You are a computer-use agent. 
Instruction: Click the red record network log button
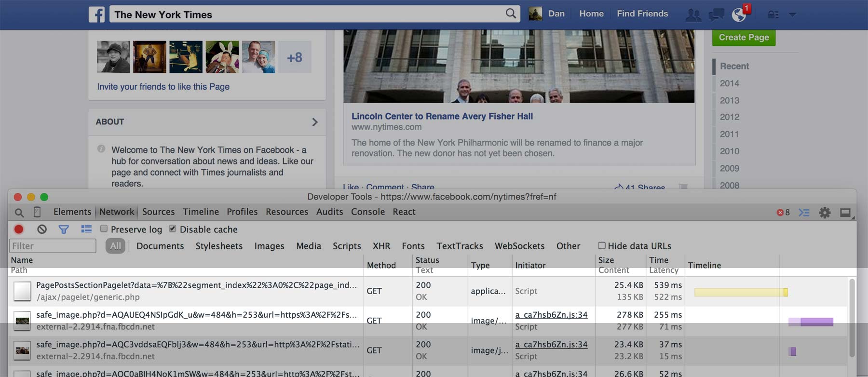[x=19, y=229]
